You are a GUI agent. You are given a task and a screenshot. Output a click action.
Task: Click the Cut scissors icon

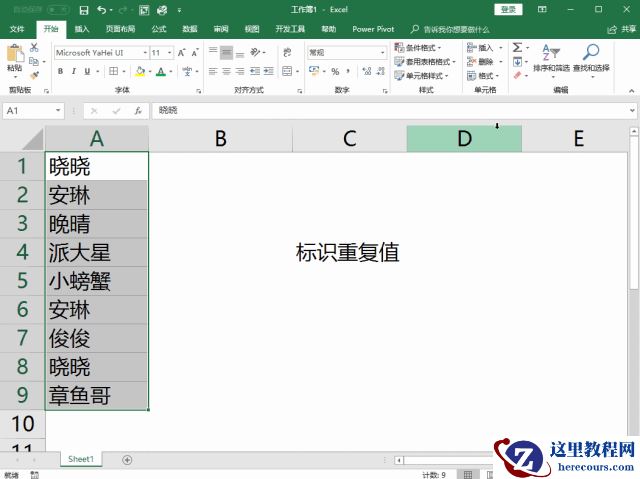click(x=34, y=47)
